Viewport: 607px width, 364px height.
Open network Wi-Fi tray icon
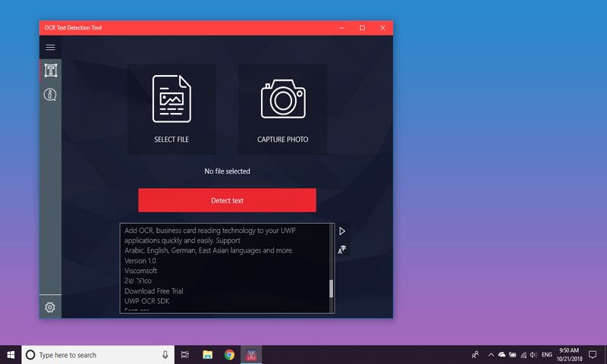point(524,355)
